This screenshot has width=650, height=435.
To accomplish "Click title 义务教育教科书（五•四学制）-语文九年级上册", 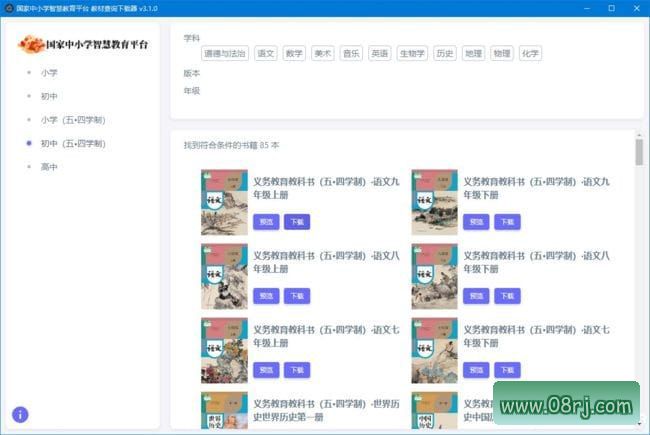I will 326,188.
